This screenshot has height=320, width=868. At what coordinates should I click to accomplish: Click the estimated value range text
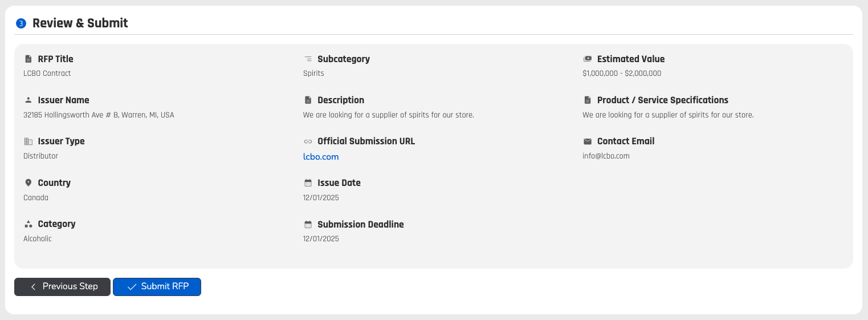coord(622,74)
